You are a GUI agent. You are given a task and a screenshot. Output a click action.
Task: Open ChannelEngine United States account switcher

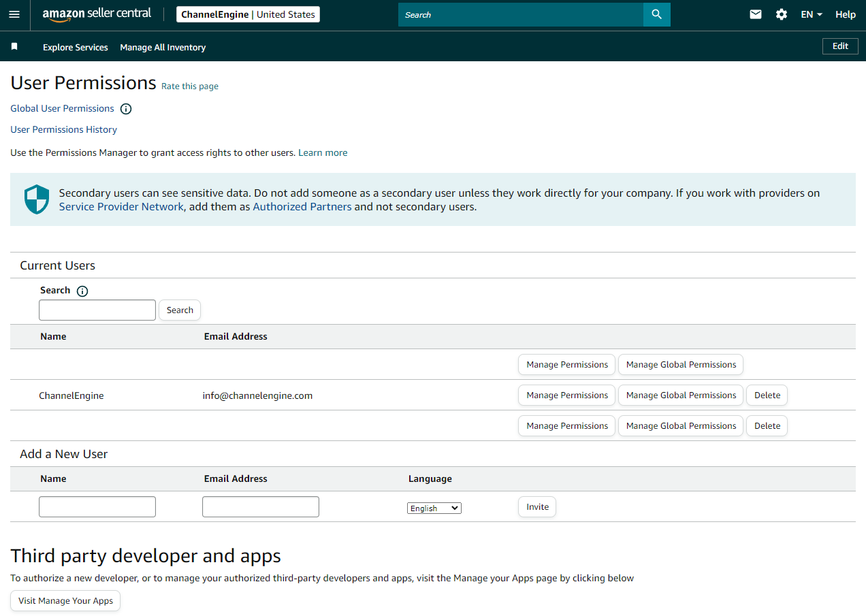click(248, 14)
